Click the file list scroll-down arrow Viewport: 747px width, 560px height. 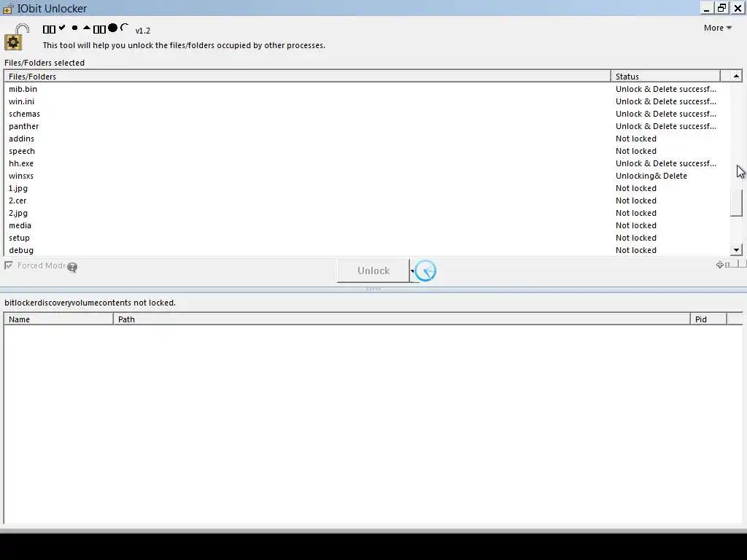[x=737, y=250]
